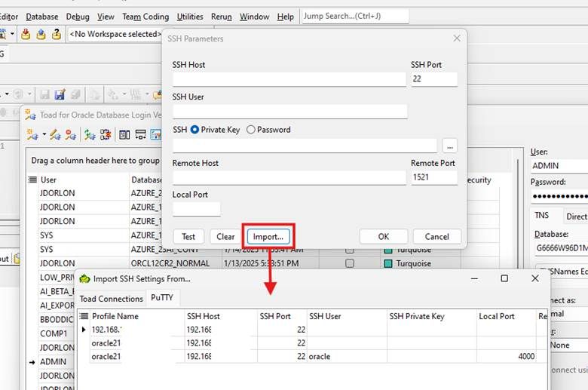This screenshot has height=390, width=588.
Task: Click the Profile Name column header
Action: [x=137, y=316]
